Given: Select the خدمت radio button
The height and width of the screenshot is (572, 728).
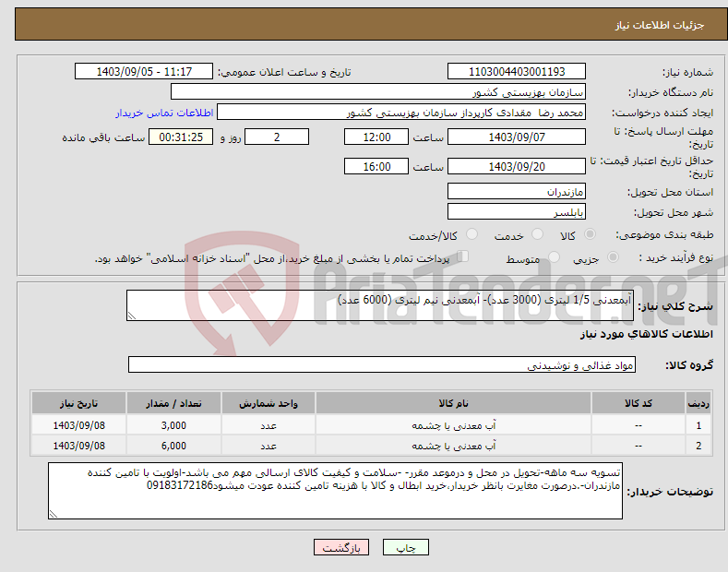Looking at the screenshot, I should click(x=537, y=234).
